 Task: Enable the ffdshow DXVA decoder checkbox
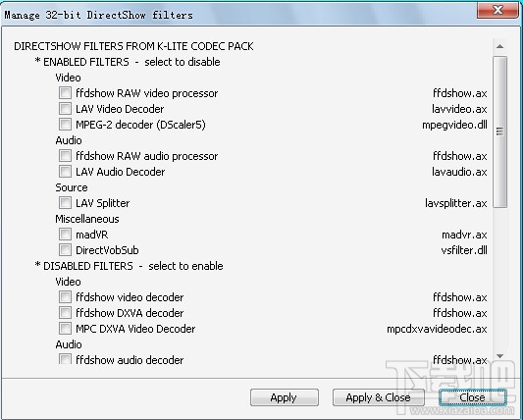(x=65, y=313)
